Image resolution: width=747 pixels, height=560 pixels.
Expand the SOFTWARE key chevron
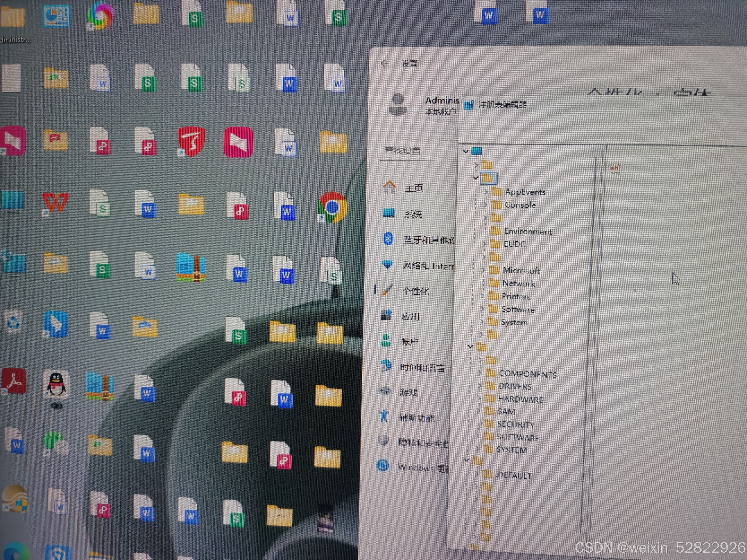(478, 436)
